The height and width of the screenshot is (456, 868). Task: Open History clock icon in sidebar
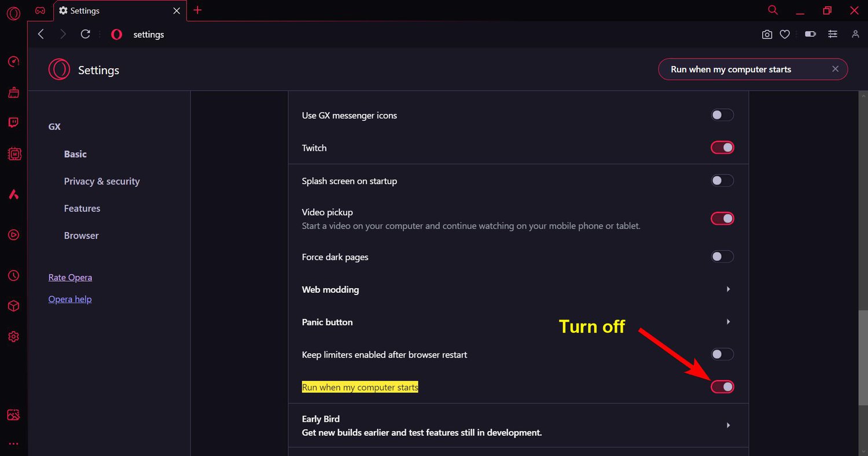(x=14, y=275)
